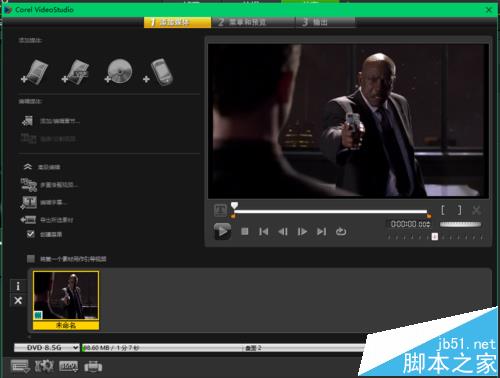Click the import from disc icon

click(x=118, y=71)
